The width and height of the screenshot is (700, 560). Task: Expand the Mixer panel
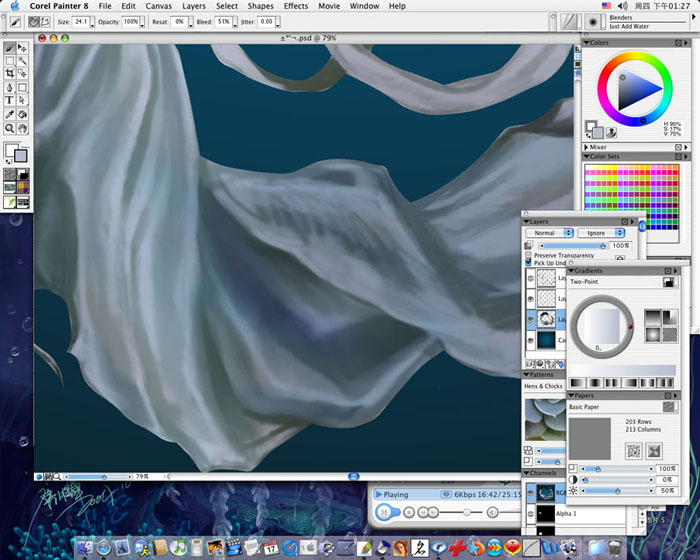pyautogui.click(x=586, y=147)
